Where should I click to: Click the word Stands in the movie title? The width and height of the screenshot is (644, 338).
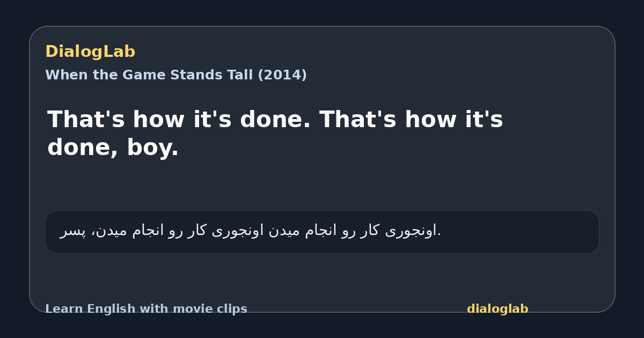pyautogui.click(x=196, y=75)
